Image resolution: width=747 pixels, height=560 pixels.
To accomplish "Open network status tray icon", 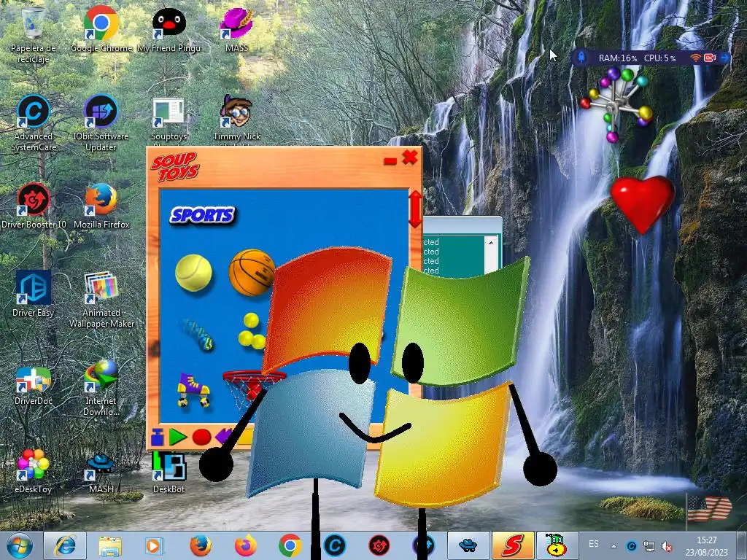I will (x=649, y=545).
